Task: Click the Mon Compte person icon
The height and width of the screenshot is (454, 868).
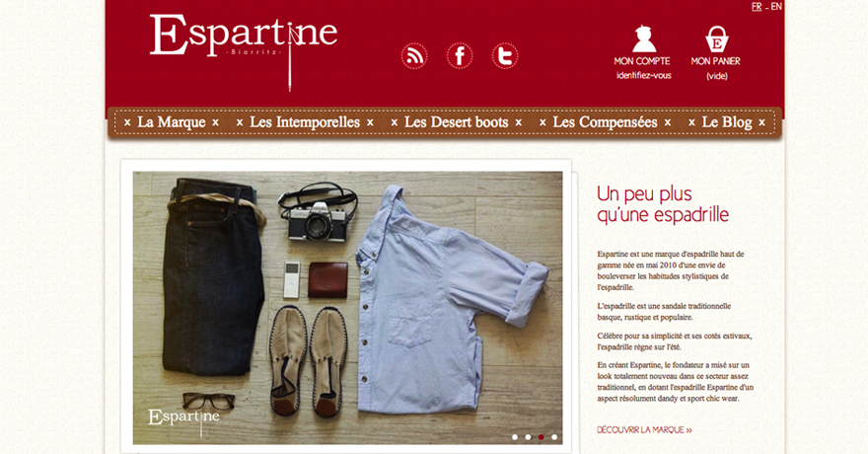Action: tap(644, 38)
